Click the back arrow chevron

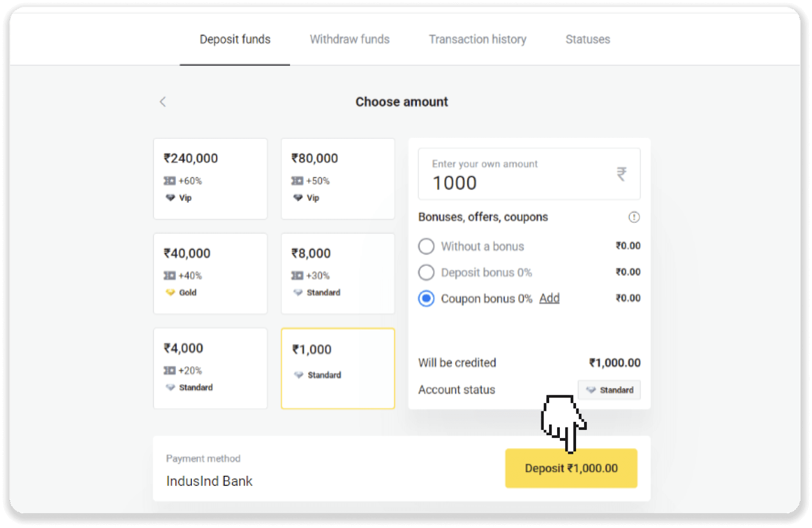(163, 102)
